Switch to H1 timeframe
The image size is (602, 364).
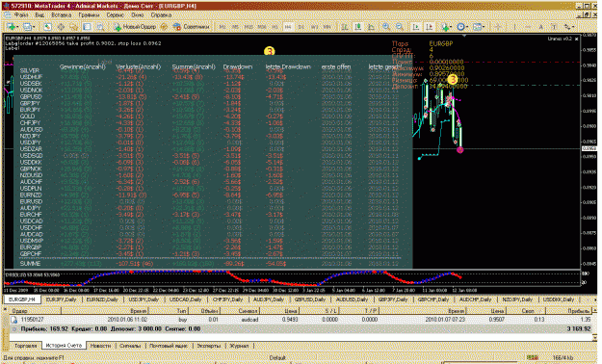tap(275, 27)
